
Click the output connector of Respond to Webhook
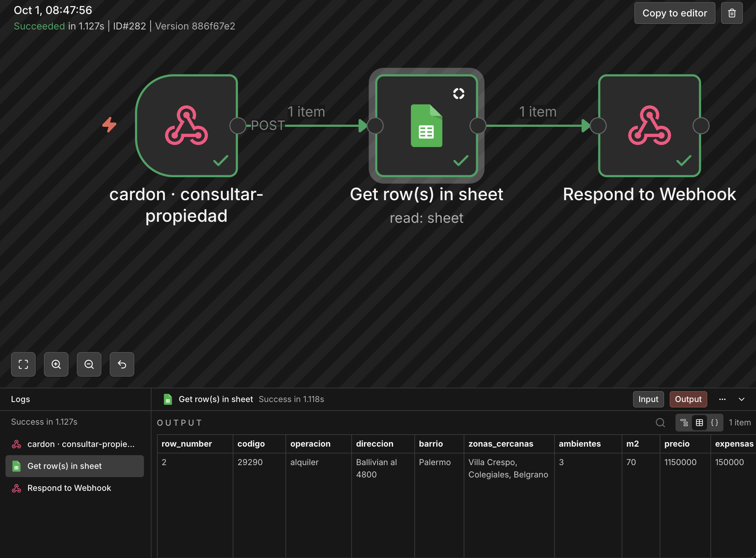point(701,125)
